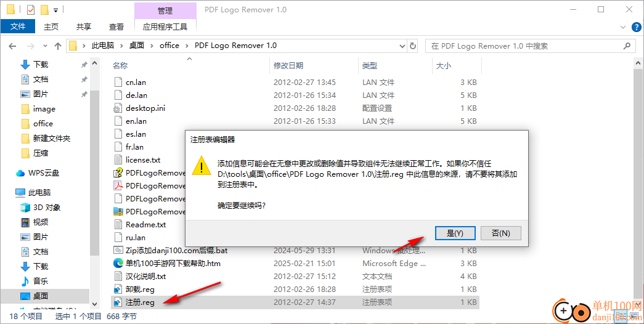Select license.txt file

tap(143, 160)
